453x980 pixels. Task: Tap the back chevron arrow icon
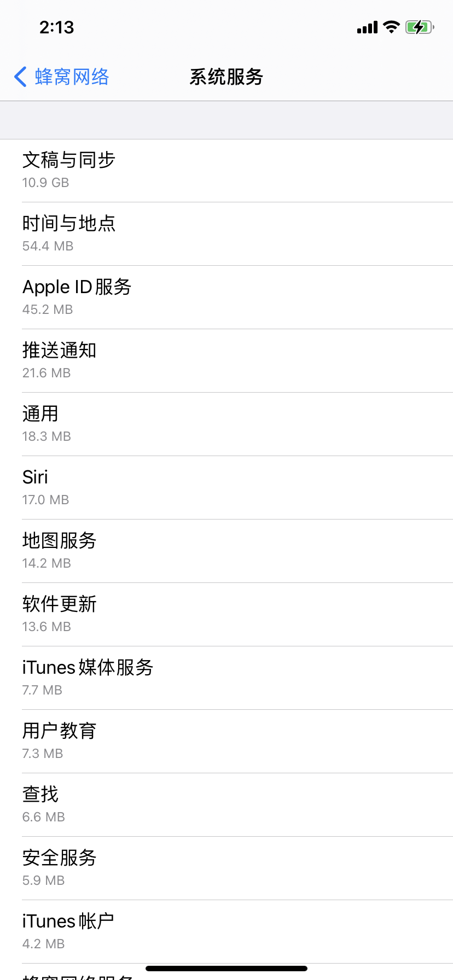pos(20,77)
